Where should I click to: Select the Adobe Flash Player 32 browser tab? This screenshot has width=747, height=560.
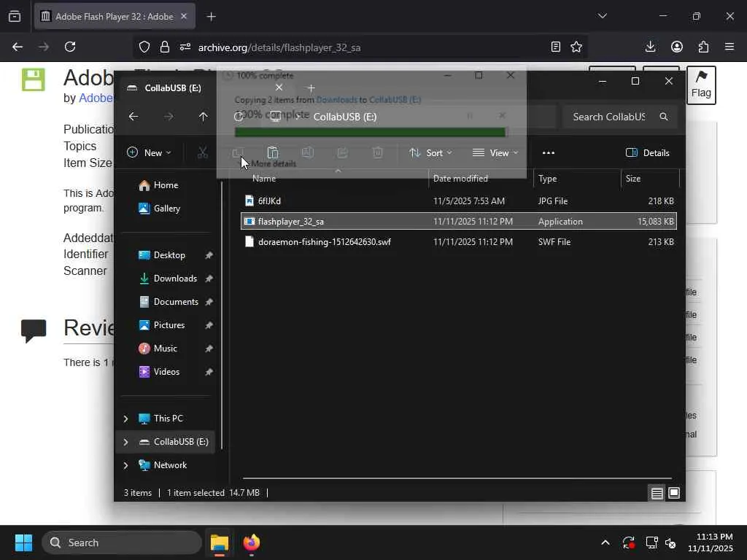pyautogui.click(x=115, y=17)
